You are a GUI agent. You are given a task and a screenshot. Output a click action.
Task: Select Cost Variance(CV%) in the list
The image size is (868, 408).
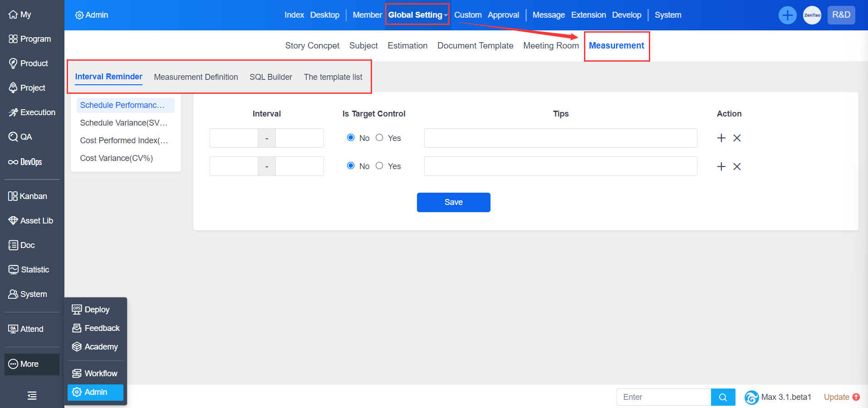(117, 158)
